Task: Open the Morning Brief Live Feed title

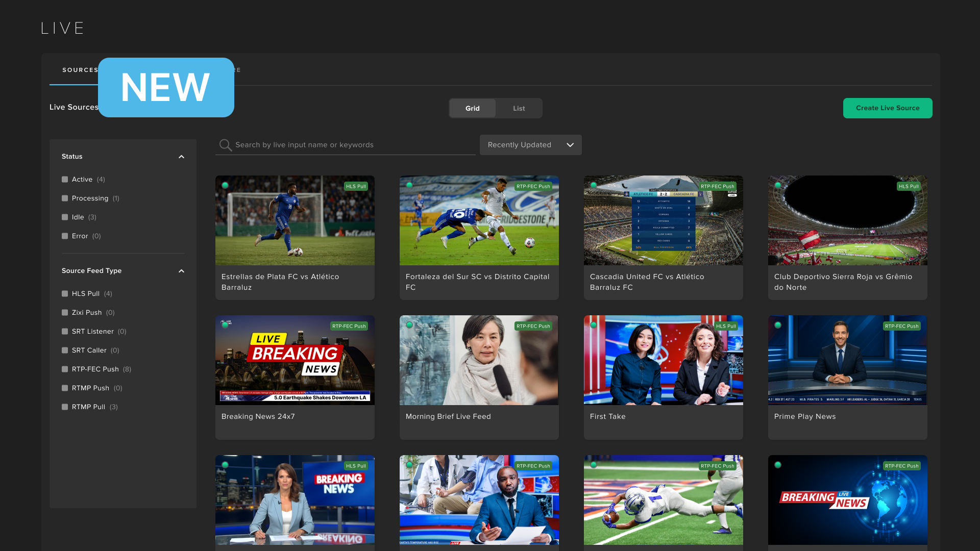Action: (x=448, y=416)
